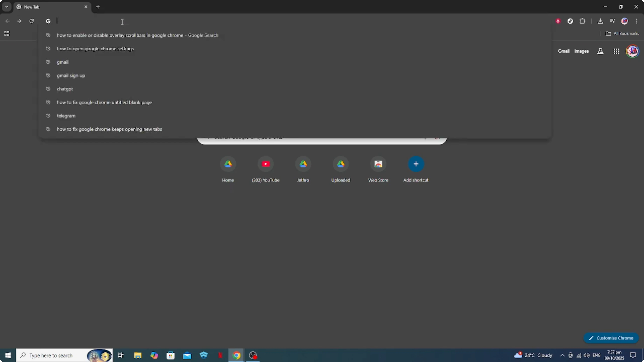Select the gmail suggestion from search history

(63, 62)
